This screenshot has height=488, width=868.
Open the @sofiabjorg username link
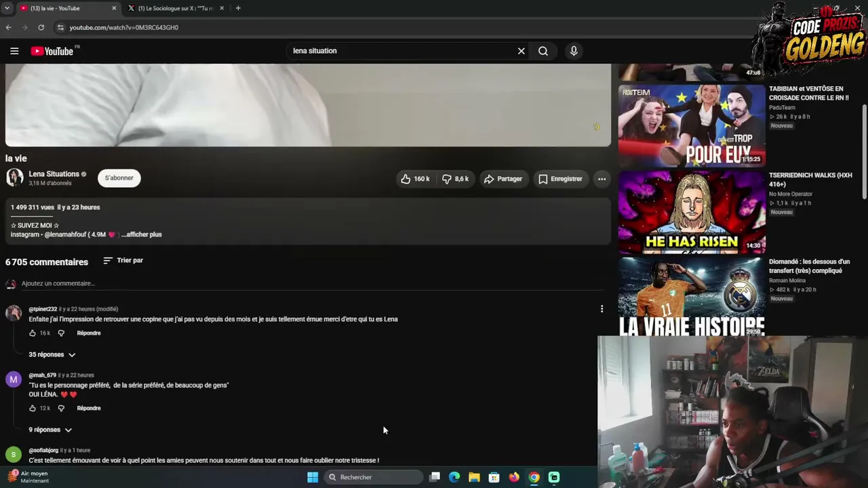[43, 451]
